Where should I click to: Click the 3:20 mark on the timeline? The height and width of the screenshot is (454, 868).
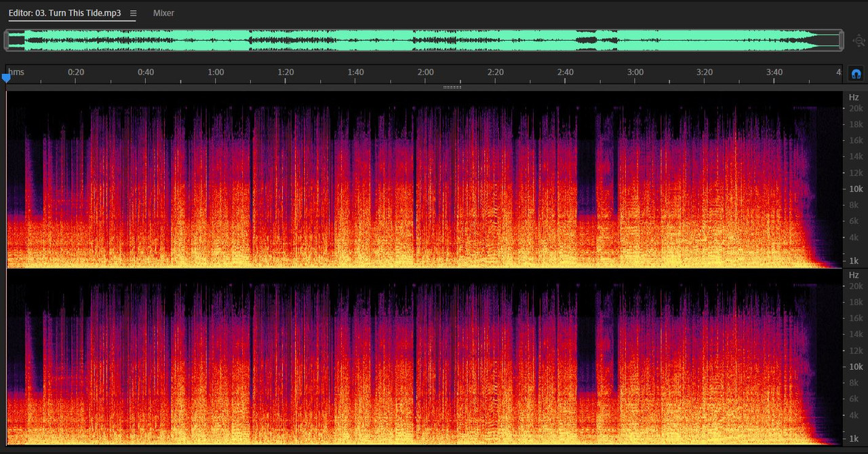click(x=705, y=72)
